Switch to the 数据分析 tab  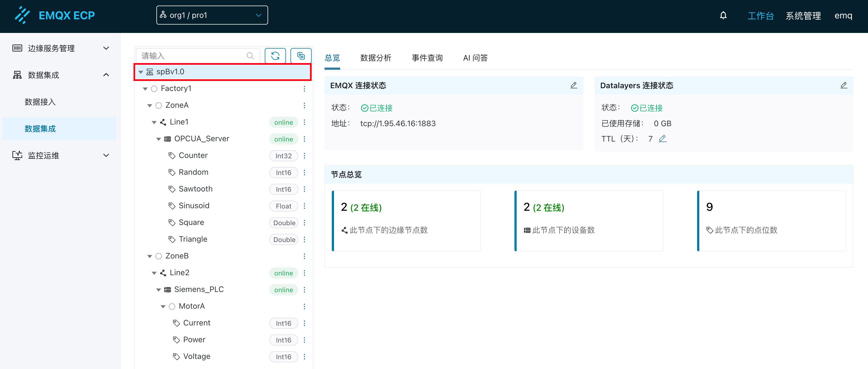(x=375, y=58)
